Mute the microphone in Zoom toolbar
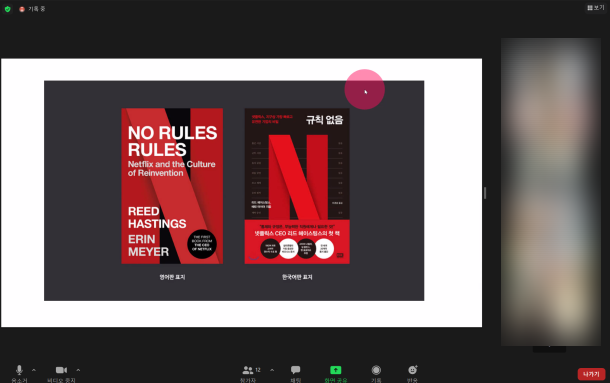This screenshot has width=610, height=383. tap(19, 370)
